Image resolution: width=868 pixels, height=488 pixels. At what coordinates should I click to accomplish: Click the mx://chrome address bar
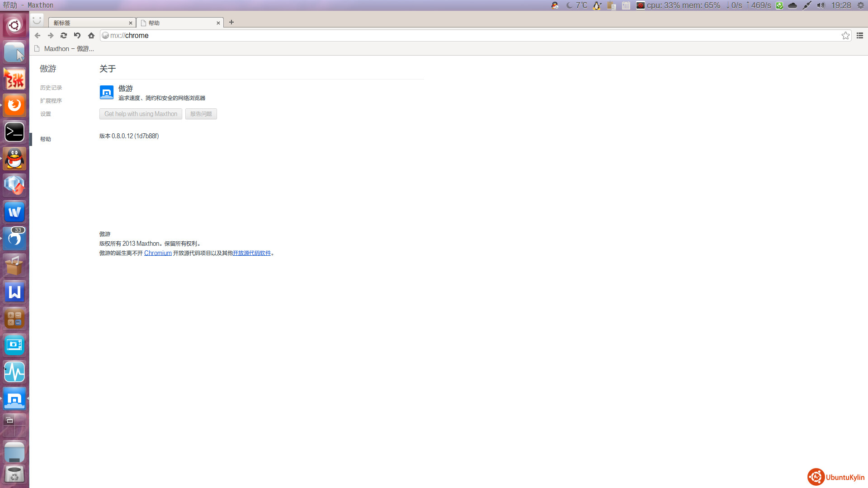pyautogui.click(x=452, y=36)
